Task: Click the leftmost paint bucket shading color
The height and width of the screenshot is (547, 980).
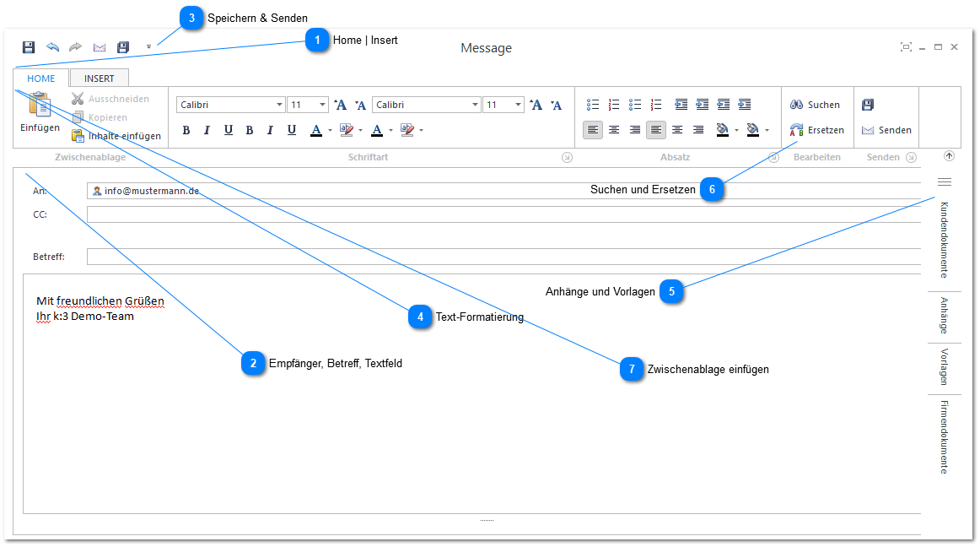Action: [722, 130]
